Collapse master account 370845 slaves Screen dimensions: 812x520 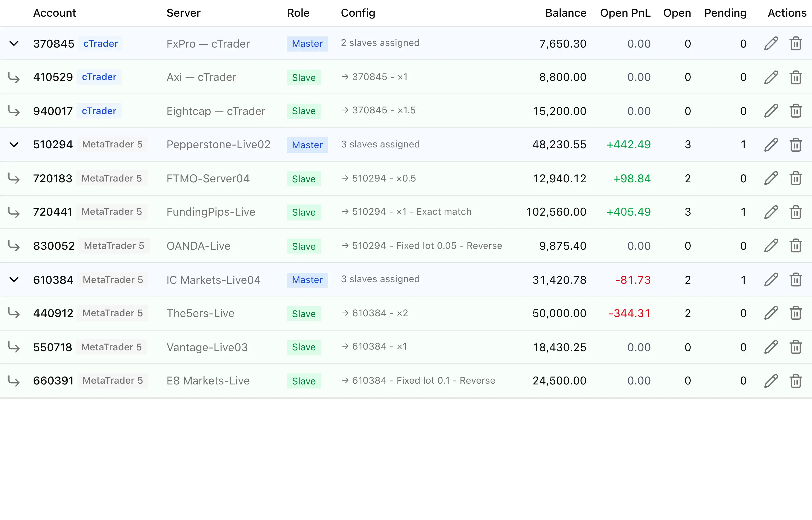(x=14, y=44)
